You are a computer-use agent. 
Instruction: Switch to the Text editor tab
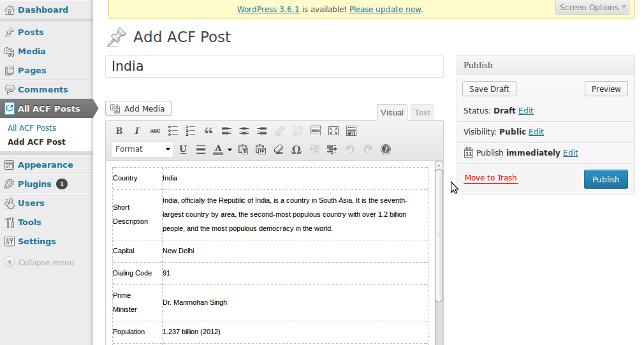pos(422,112)
